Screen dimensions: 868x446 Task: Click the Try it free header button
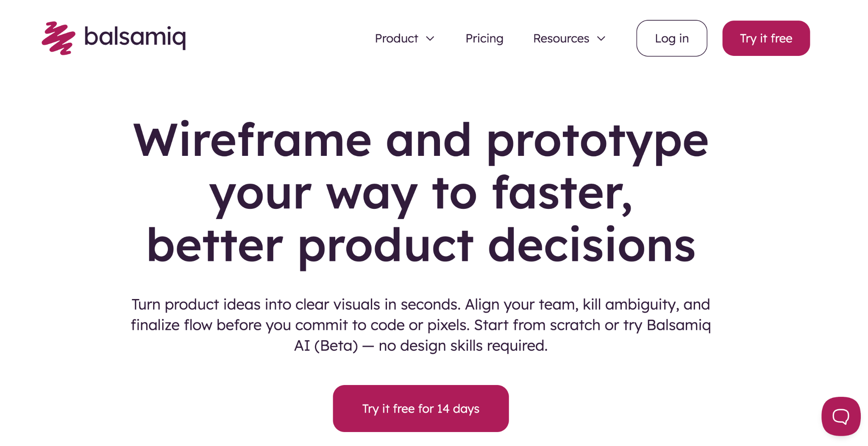765,38
